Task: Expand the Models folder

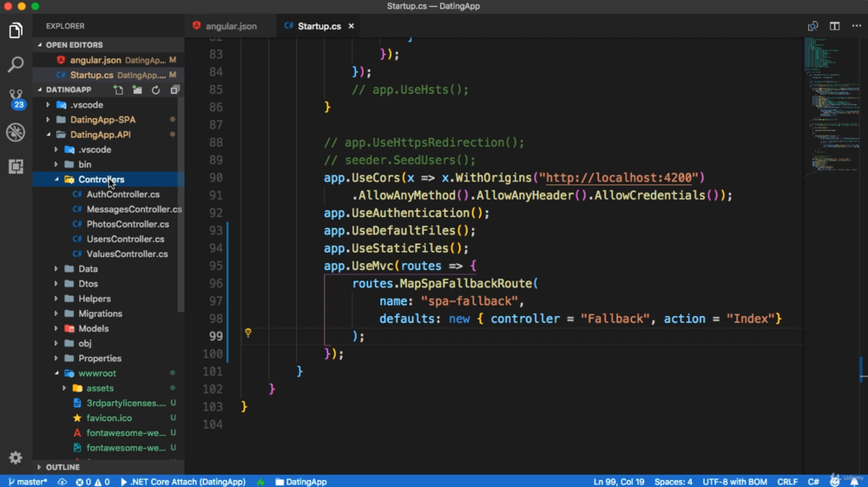Action: point(93,328)
